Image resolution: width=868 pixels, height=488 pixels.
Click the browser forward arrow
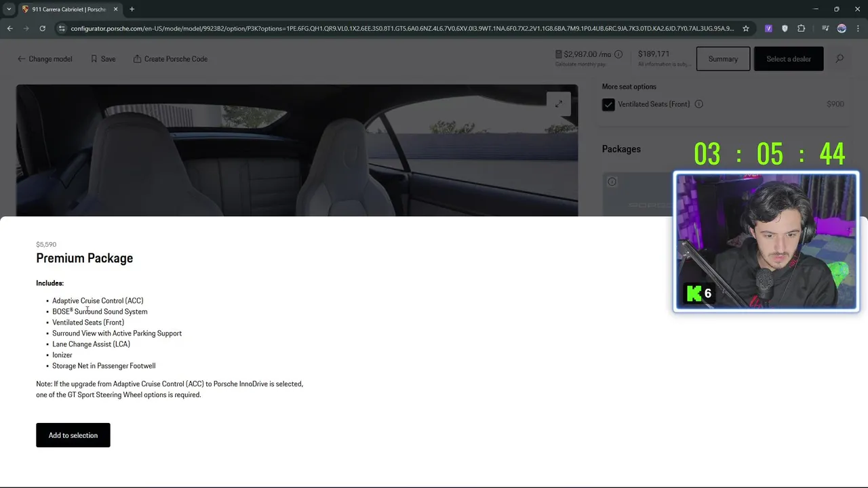click(26, 28)
